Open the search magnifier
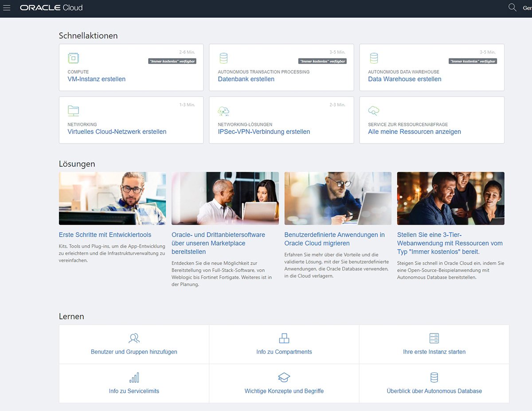 [512, 8]
